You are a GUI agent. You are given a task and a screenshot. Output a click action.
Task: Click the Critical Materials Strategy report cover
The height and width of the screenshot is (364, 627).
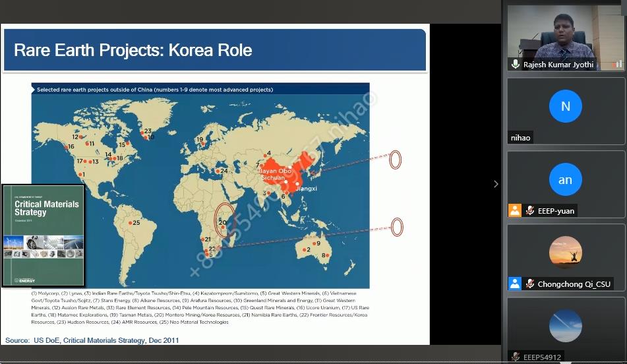tap(43, 235)
